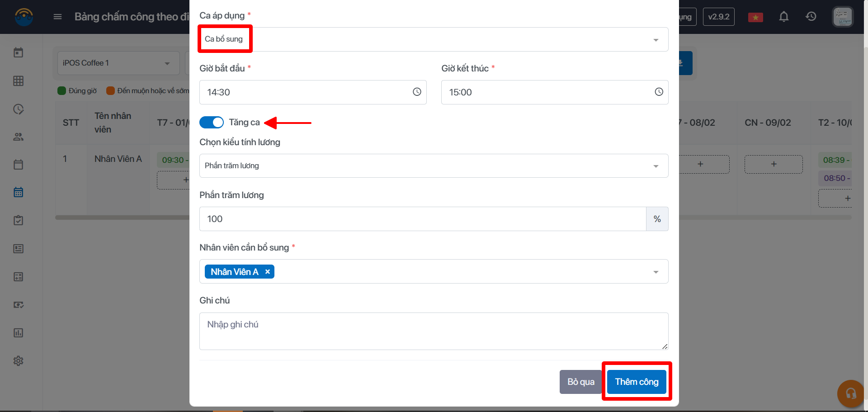The height and width of the screenshot is (412, 868).
Task: Open the support headset chat button
Action: pyautogui.click(x=850, y=393)
